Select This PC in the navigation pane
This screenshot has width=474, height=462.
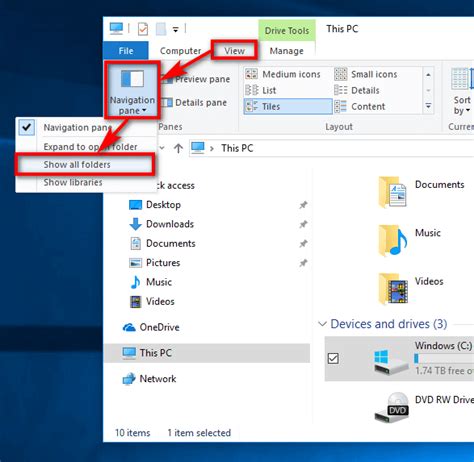click(x=207, y=353)
